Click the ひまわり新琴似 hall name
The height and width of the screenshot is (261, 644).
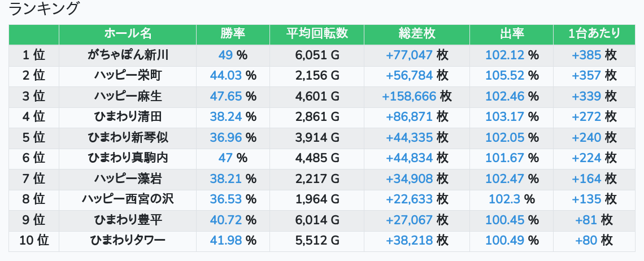pos(128,137)
